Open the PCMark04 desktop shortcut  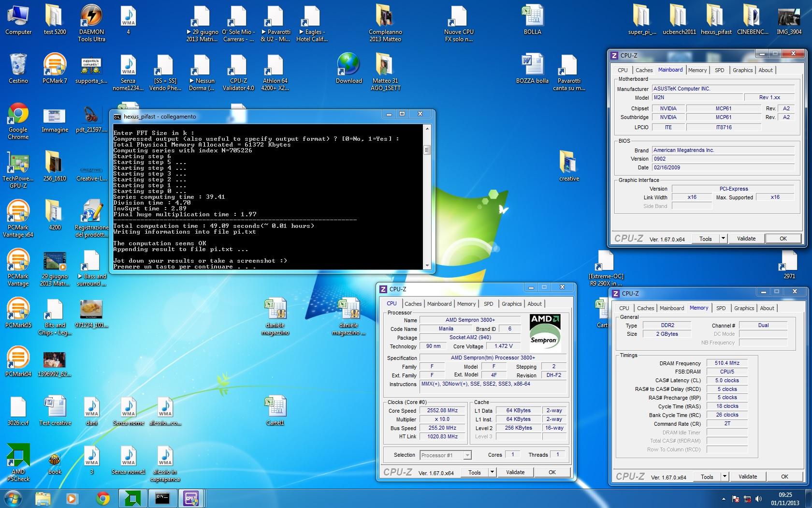point(18,362)
